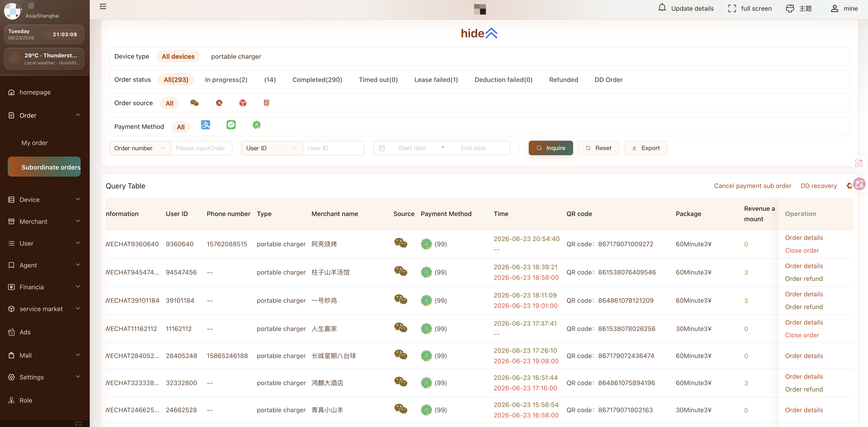Filter order source by Alipay icon
Image resolution: width=868 pixels, height=427 pixels.
point(219,103)
